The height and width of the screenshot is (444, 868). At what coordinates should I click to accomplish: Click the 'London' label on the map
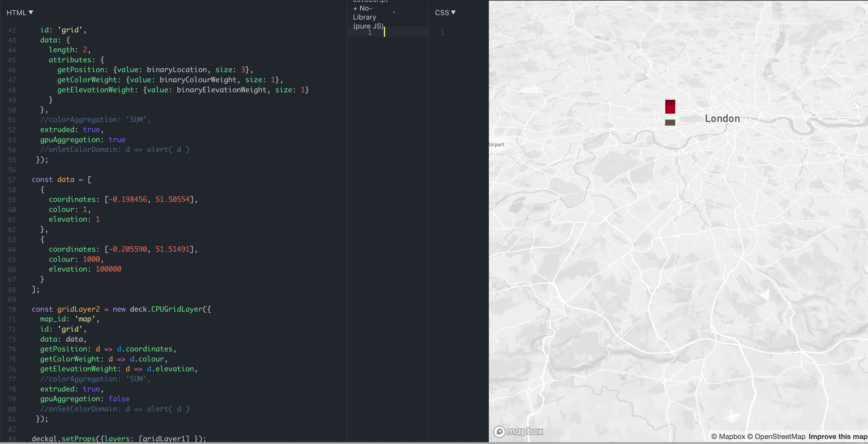tap(722, 118)
